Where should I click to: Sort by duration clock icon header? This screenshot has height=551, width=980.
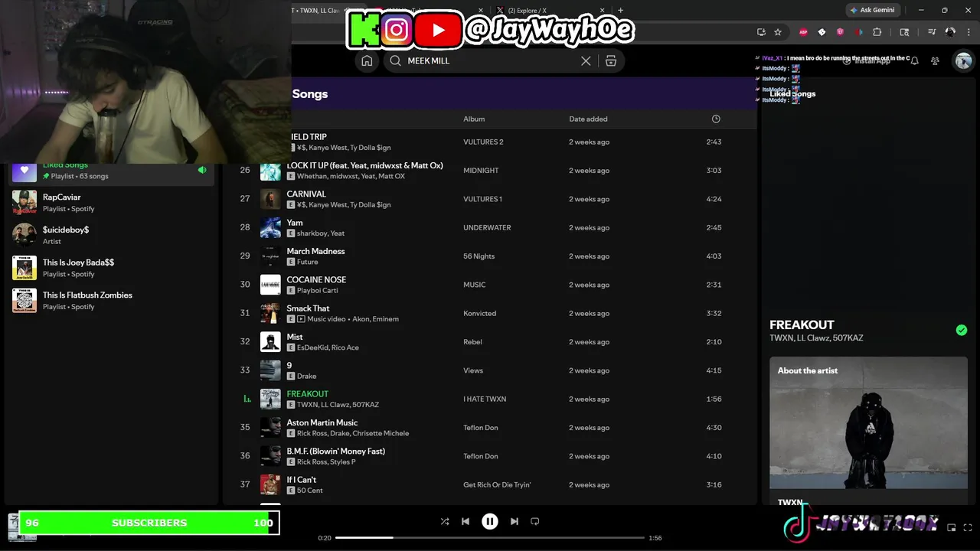(716, 119)
